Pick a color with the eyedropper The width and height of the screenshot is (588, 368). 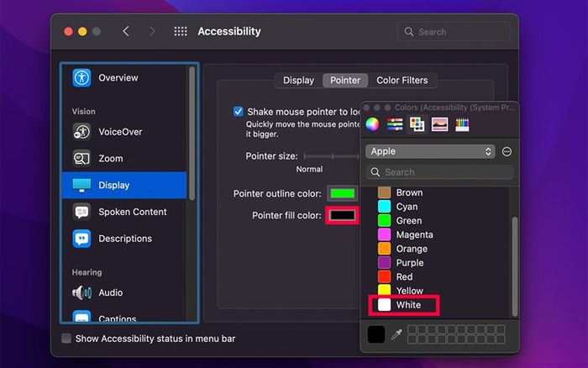click(396, 334)
